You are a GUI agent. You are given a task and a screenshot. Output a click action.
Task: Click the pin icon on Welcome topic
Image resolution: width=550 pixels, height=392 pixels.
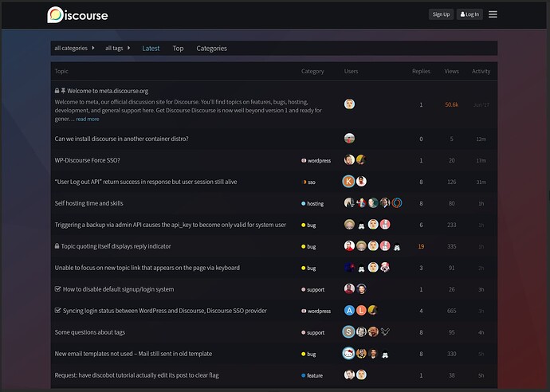tap(63, 91)
